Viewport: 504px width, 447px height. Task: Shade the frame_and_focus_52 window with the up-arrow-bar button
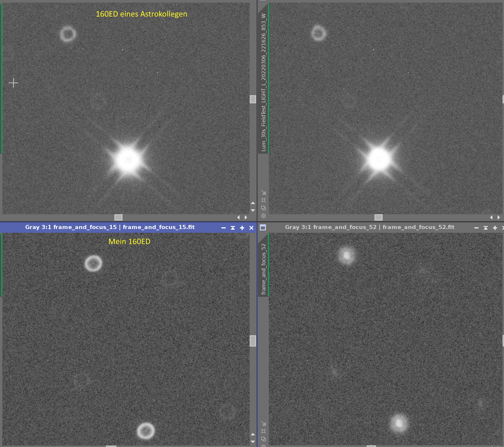(486, 228)
